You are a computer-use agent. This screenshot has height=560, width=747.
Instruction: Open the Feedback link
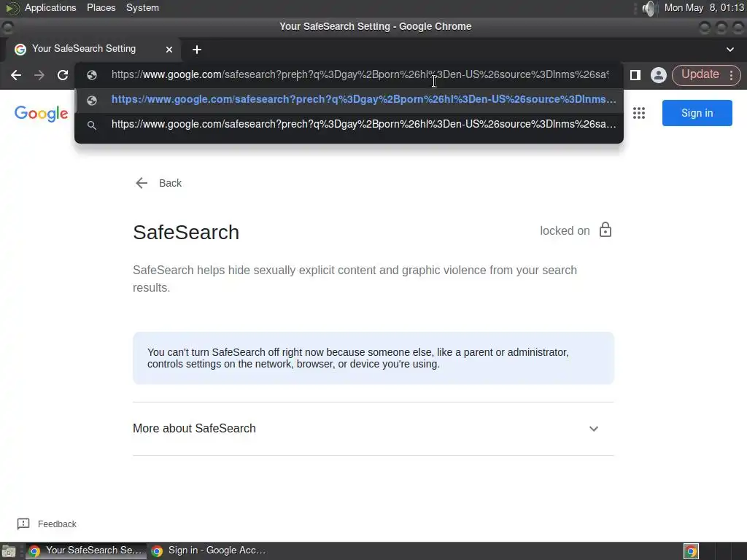point(47,524)
